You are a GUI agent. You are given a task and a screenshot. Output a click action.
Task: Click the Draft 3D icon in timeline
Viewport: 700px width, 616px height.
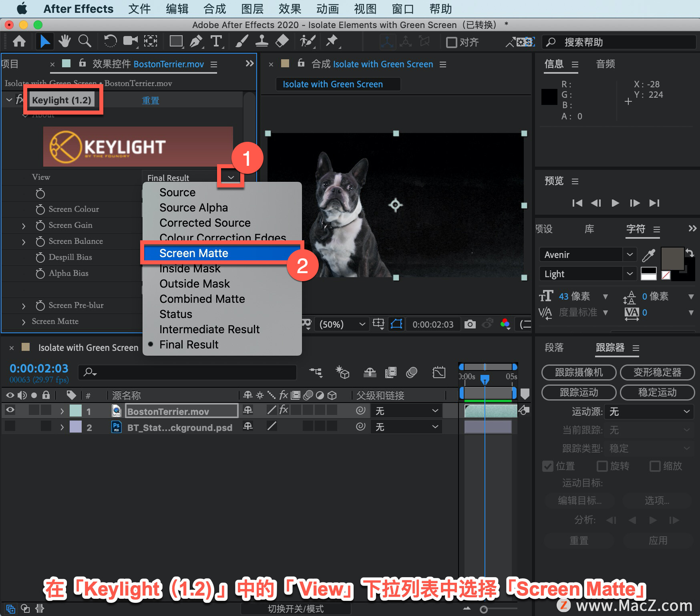click(342, 372)
